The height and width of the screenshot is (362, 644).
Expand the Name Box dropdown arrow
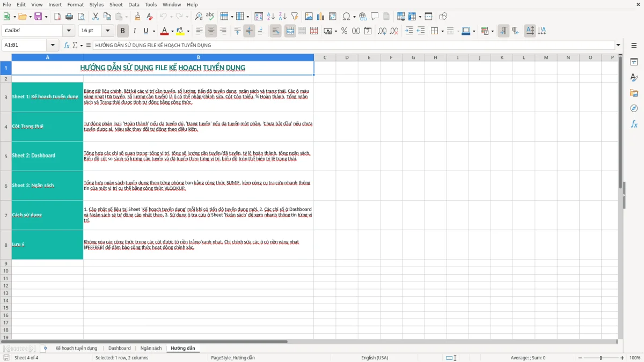pos(53,45)
